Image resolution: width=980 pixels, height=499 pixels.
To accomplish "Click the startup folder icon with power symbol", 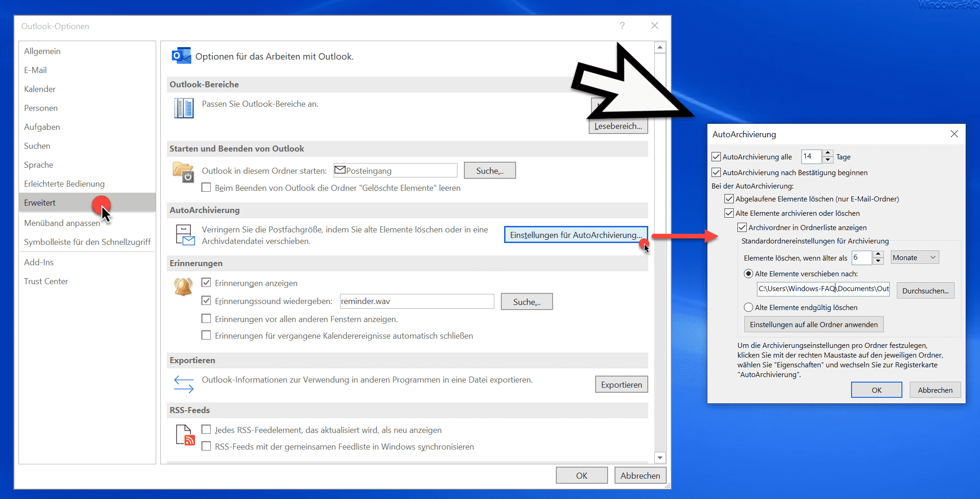I will pos(183,172).
